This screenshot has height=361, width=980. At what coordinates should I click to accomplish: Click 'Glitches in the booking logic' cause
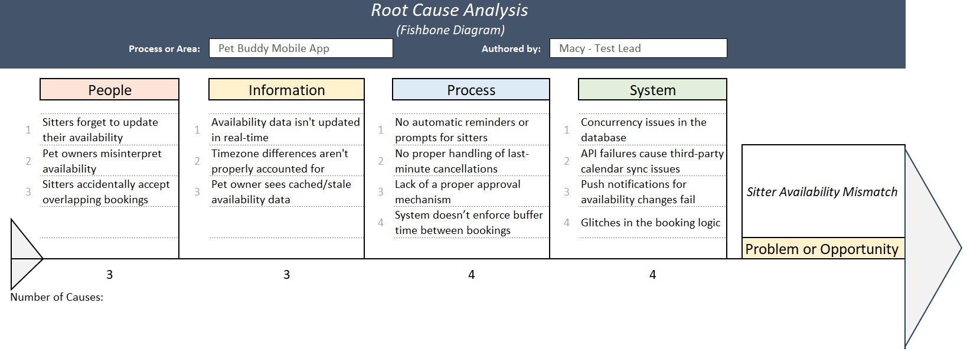pos(652,222)
